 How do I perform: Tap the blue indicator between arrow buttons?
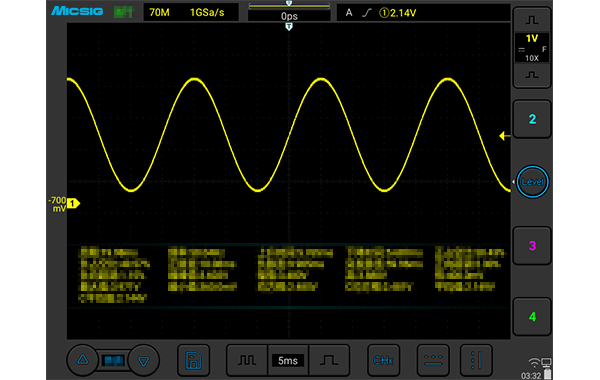tap(114, 360)
